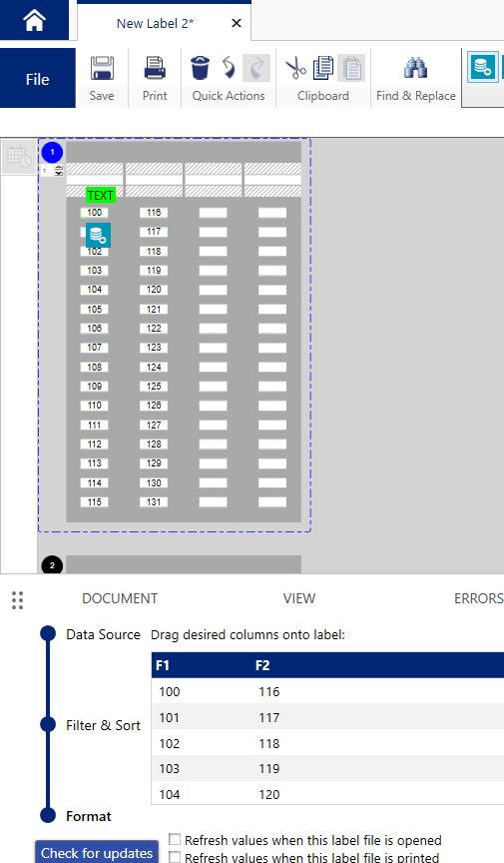Delete using the trash bin icon
Image resolution: width=504 pixels, height=863 pixels.
(201, 68)
